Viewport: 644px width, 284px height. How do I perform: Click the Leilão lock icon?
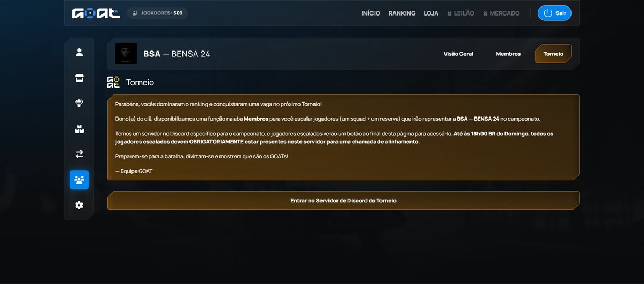[449, 13]
